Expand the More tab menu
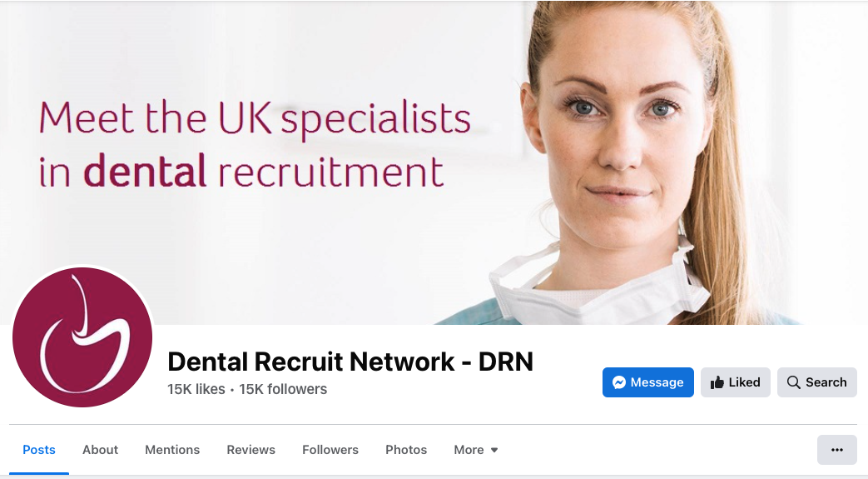 click(476, 450)
